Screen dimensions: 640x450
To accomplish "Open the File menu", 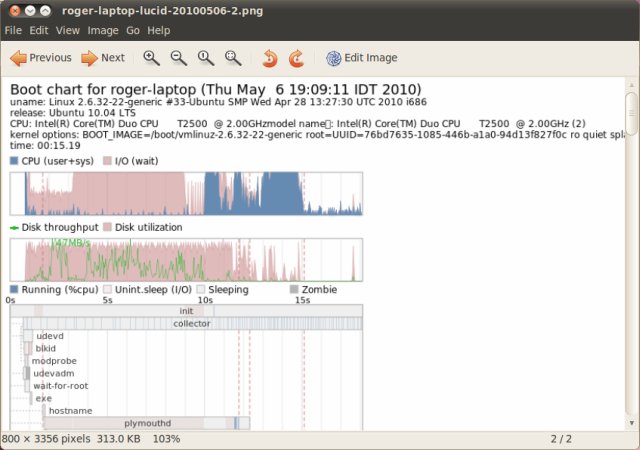I will [x=13, y=31].
